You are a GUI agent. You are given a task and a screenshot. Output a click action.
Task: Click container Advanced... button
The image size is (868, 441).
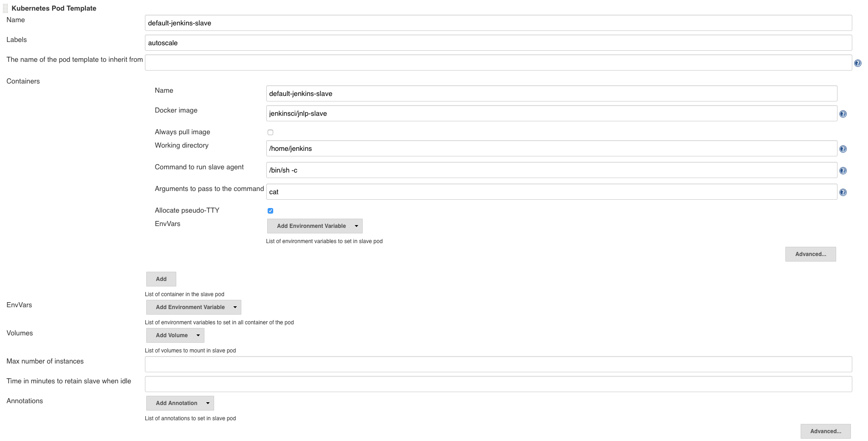point(811,254)
